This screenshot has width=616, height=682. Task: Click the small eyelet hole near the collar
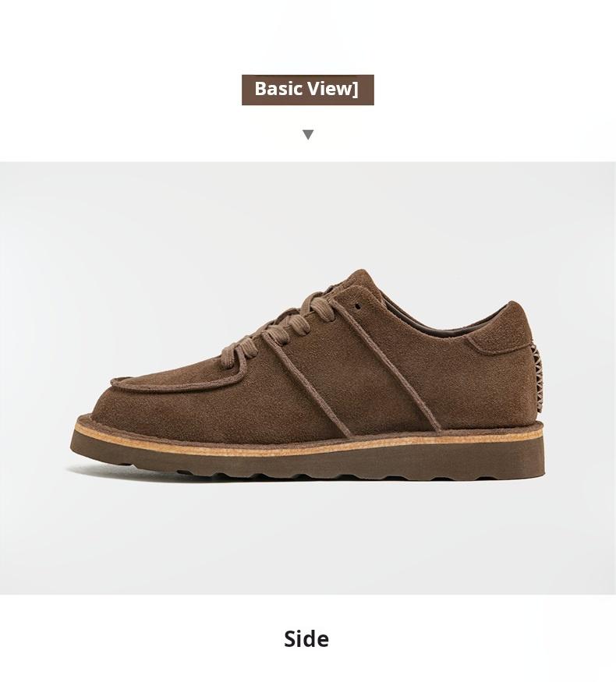358,306
